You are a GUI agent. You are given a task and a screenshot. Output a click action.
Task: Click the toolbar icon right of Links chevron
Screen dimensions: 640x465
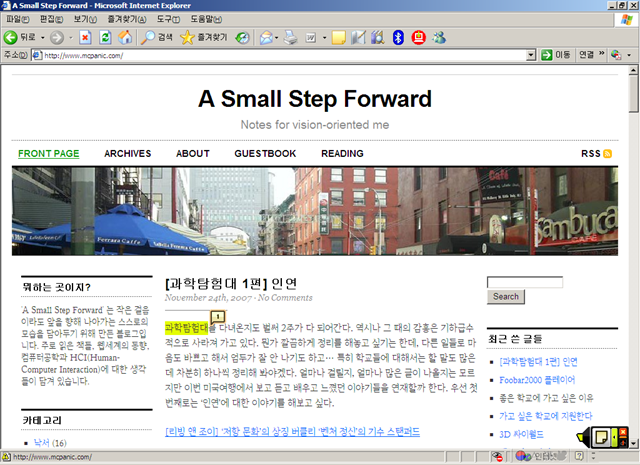(x=616, y=55)
